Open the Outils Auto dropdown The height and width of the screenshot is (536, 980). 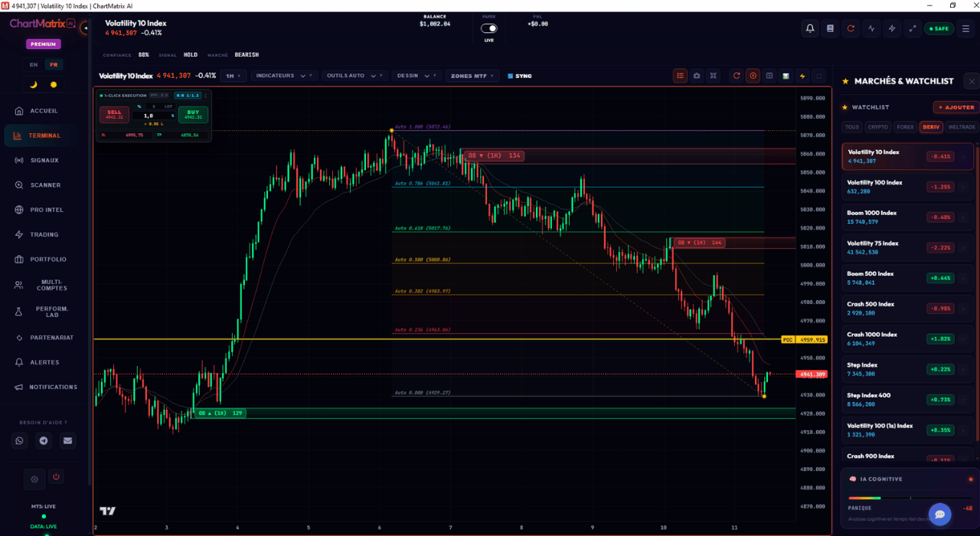354,76
